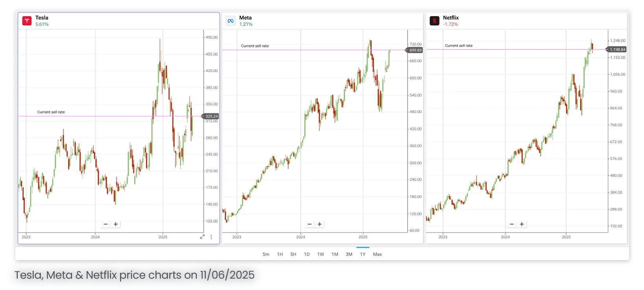Click Tesla's Current sell rate label
Image resolution: width=644 pixels, height=290 pixels.
point(51,112)
